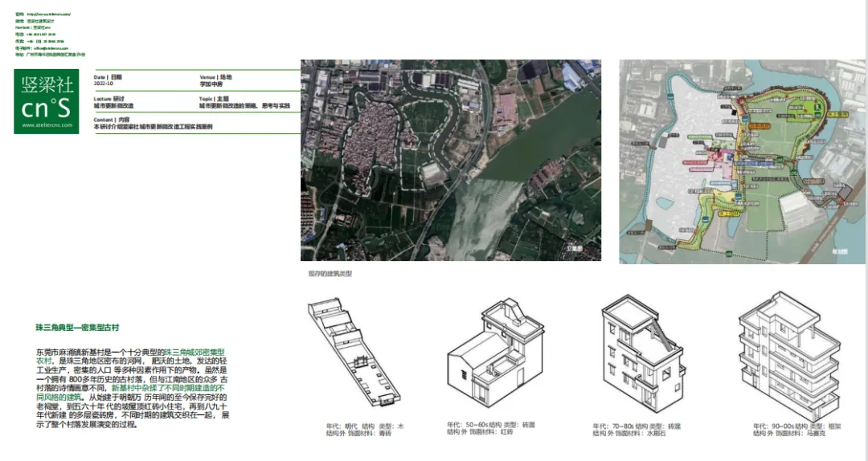Click the Lecture value 城市更新微改造
This screenshot has width=868, height=461.
113,106
